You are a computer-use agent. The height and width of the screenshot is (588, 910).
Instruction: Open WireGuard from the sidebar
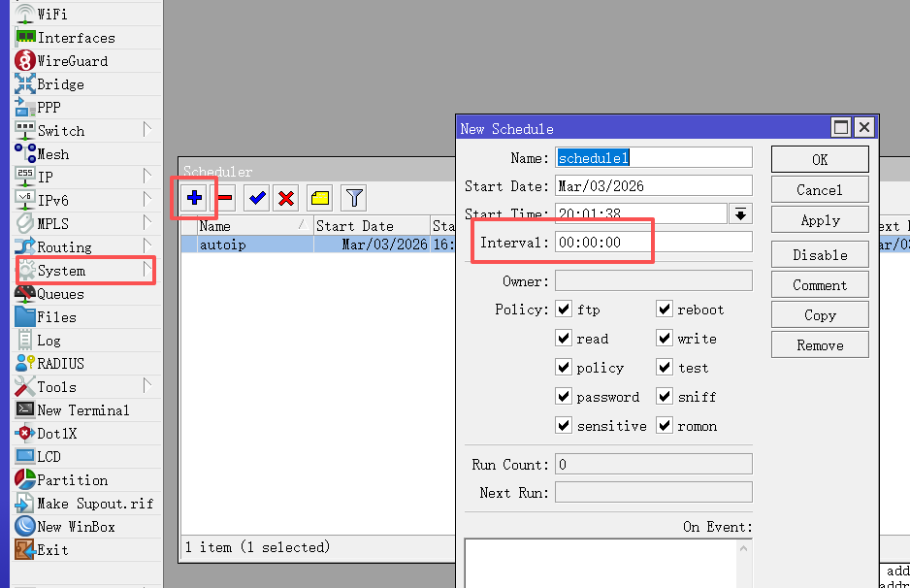click(72, 61)
